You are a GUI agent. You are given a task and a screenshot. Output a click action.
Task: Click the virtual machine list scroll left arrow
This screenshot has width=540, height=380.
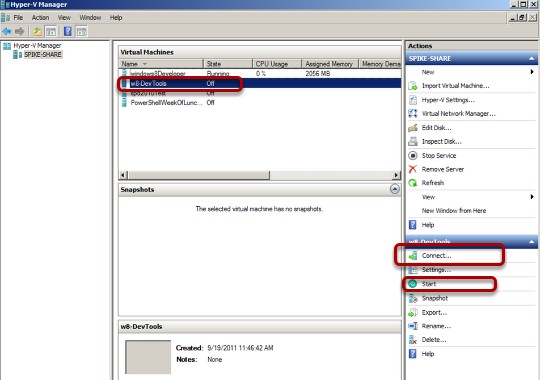coord(123,175)
